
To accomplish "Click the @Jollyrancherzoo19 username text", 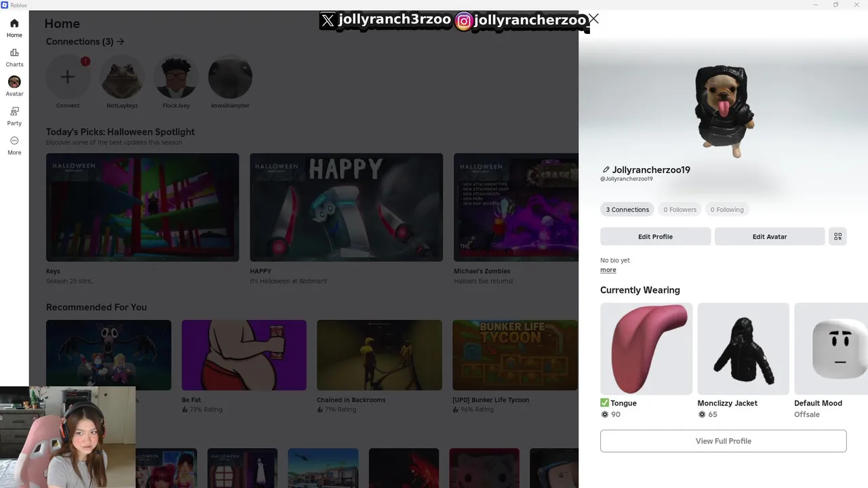I will point(627,179).
